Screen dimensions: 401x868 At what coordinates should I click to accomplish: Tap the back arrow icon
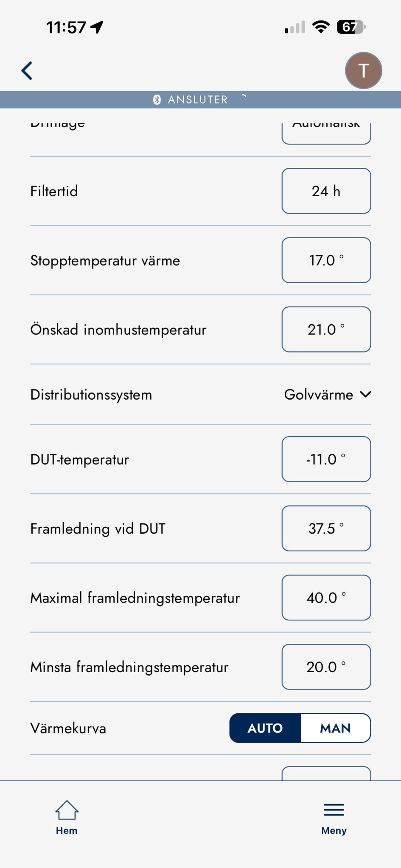click(x=27, y=70)
